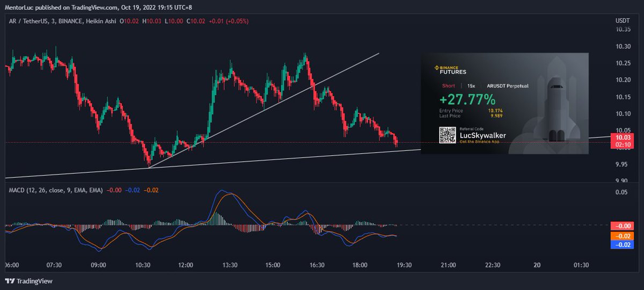Click the TradingView logo at bottom left

[x=29, y=281]
